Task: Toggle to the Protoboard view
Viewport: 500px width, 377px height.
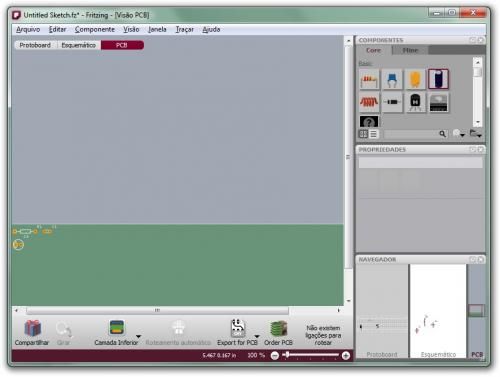Action: tap(35, 45)
